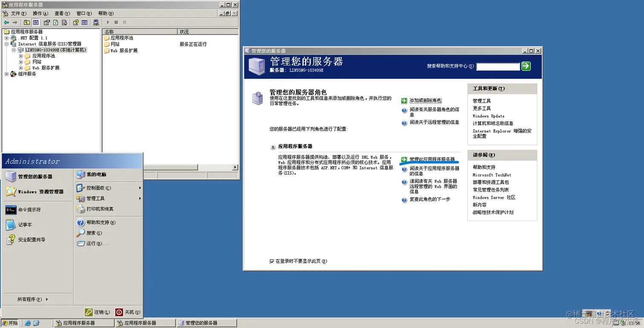Click 阅读关于远程管理的信息 link
Screen dimensions: 644x328
tap(434, 123)
